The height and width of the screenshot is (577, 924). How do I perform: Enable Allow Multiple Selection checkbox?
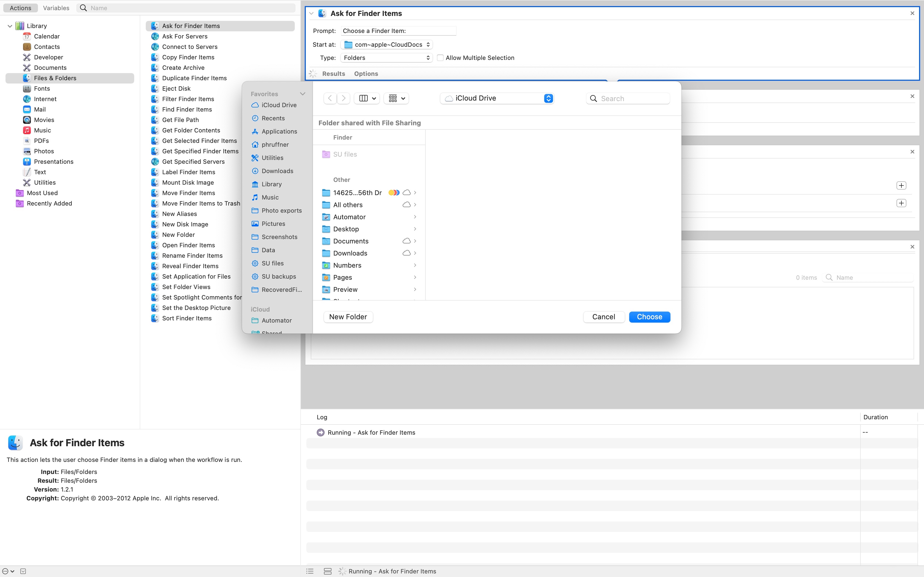(x=440, y=58)
